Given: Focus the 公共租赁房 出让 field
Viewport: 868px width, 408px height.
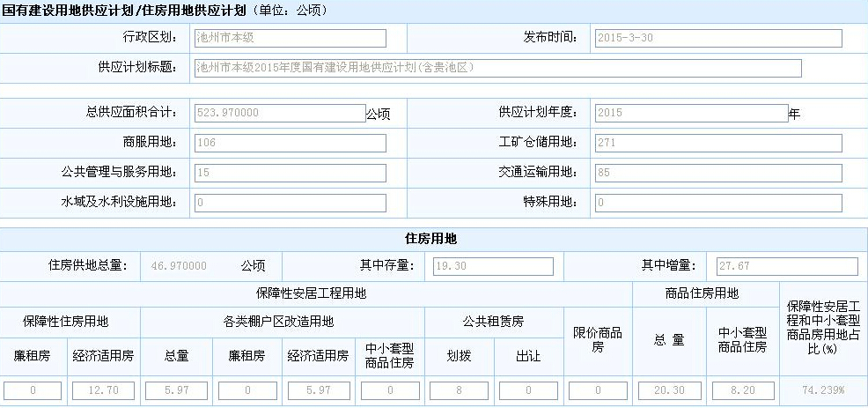Looking at the screenshot, I should (x=528, y=389).
